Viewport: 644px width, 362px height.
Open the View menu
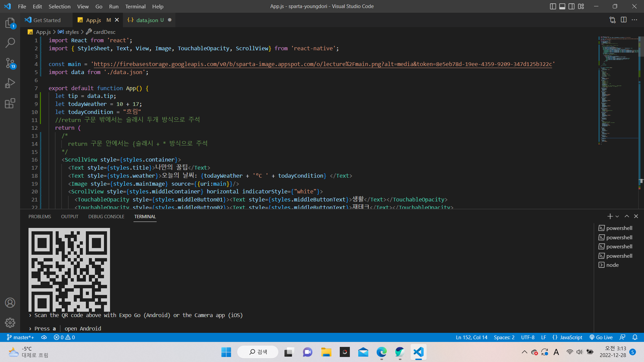point(83,6)
